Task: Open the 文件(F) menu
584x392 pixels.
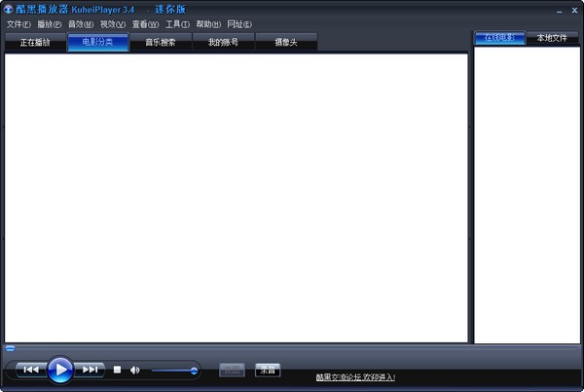Action: pos(18,23)
